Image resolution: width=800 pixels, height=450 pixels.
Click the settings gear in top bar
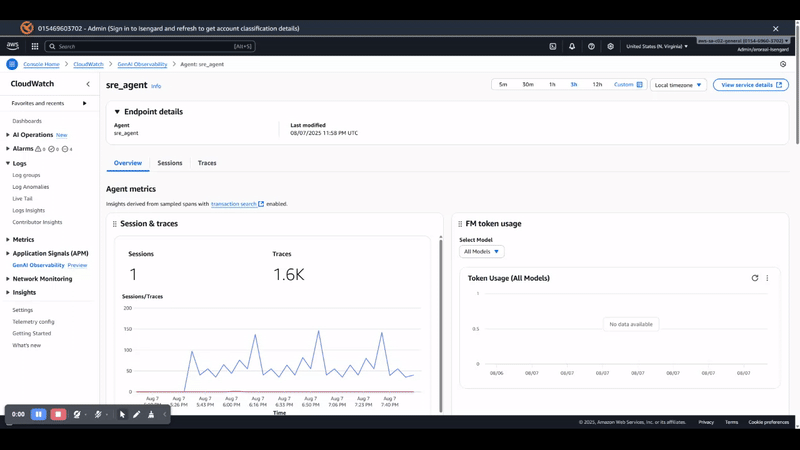(x=610, y=46)
